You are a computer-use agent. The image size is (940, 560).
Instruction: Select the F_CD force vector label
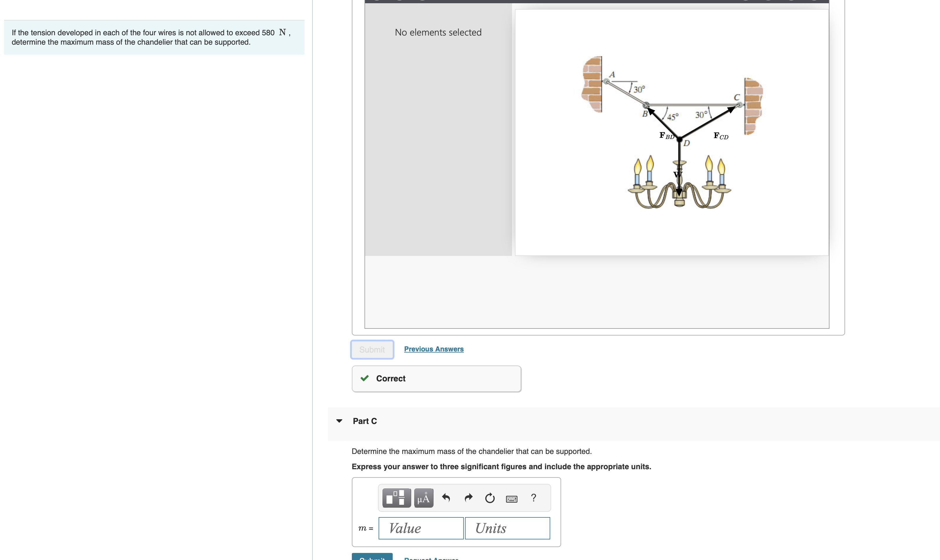click(721, 136)
